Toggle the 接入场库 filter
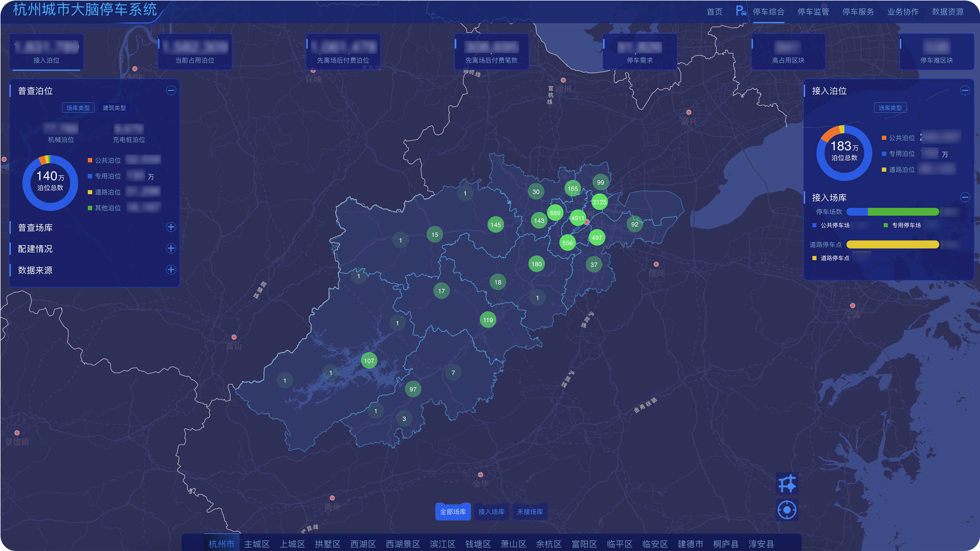This screenshot has width=980, height=551. click(x=491, y=512)
